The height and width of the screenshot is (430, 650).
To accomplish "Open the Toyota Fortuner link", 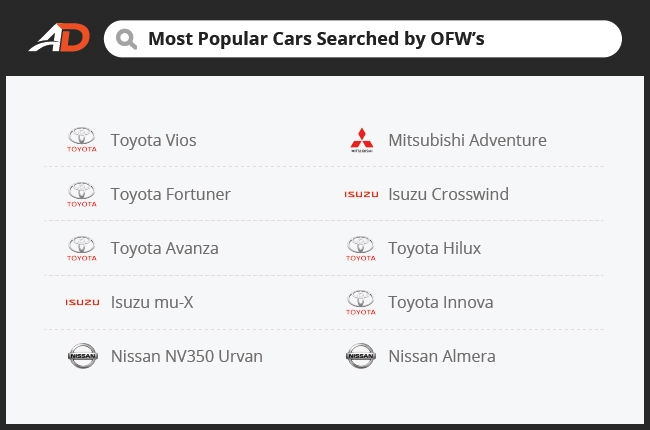I will coord(170,194).
